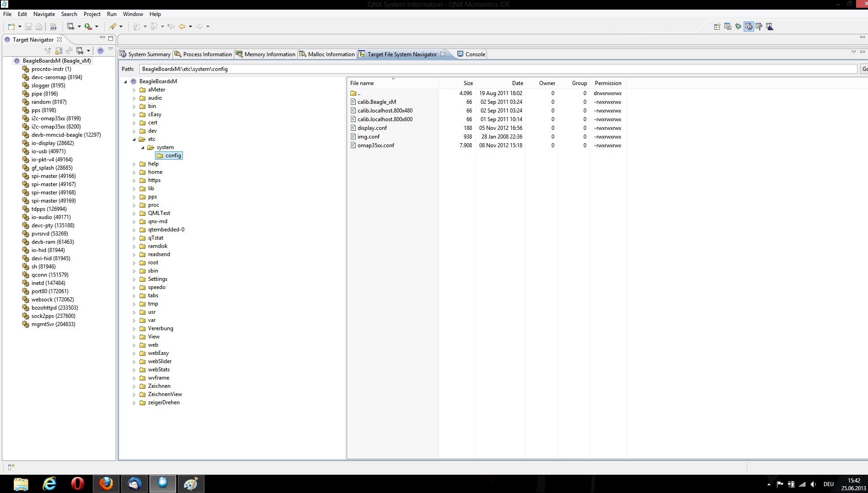868x493 pixels.
Task: Click the Path input field
Action: click(498, 69)
